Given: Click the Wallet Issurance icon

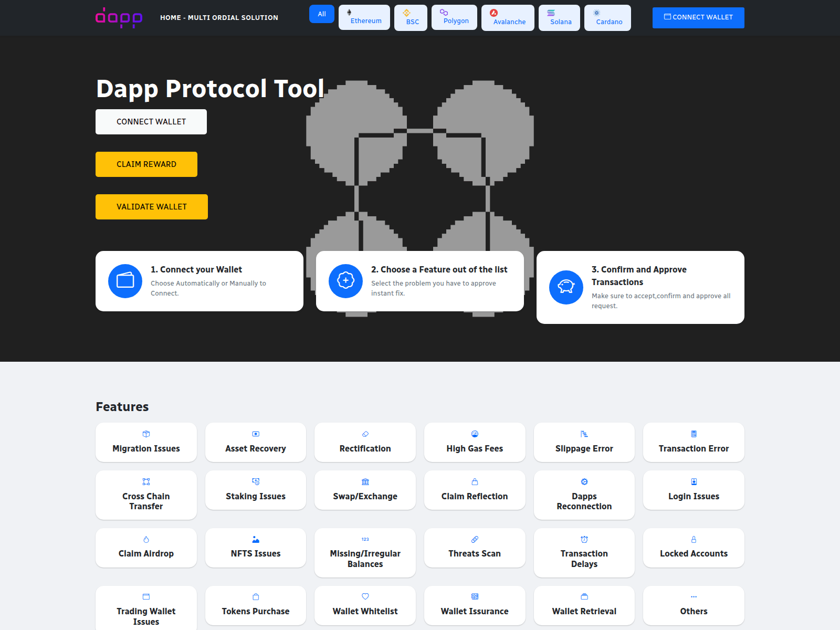Looking at the screenshot, I should (x=475, y=597).
